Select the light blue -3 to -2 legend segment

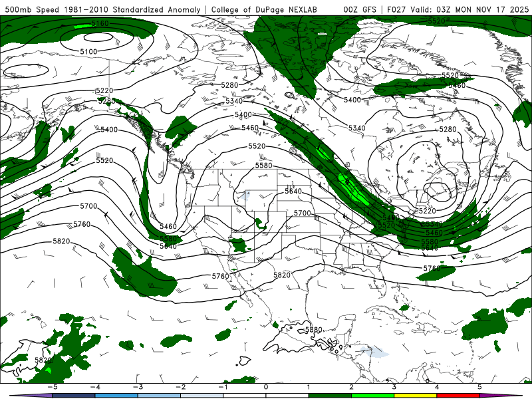point(159,396)
